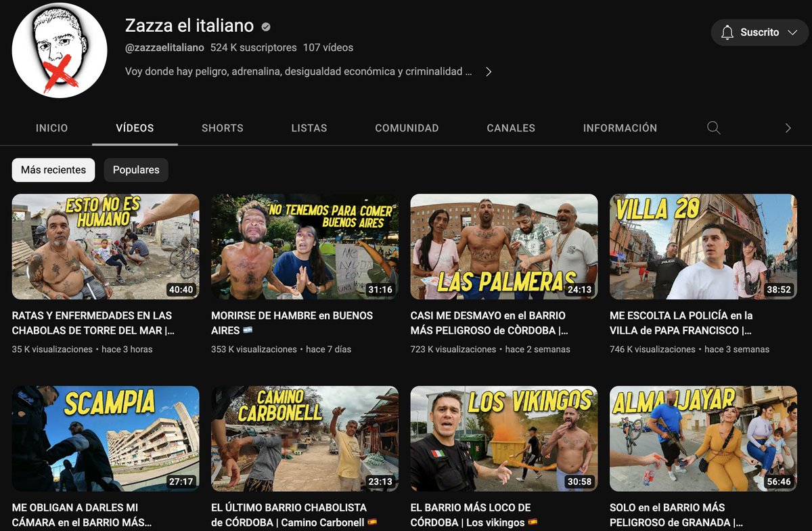This screenshot has width=812, height=531.
Task: Show more tabs with right chevron
Action: tap(788, 128)
